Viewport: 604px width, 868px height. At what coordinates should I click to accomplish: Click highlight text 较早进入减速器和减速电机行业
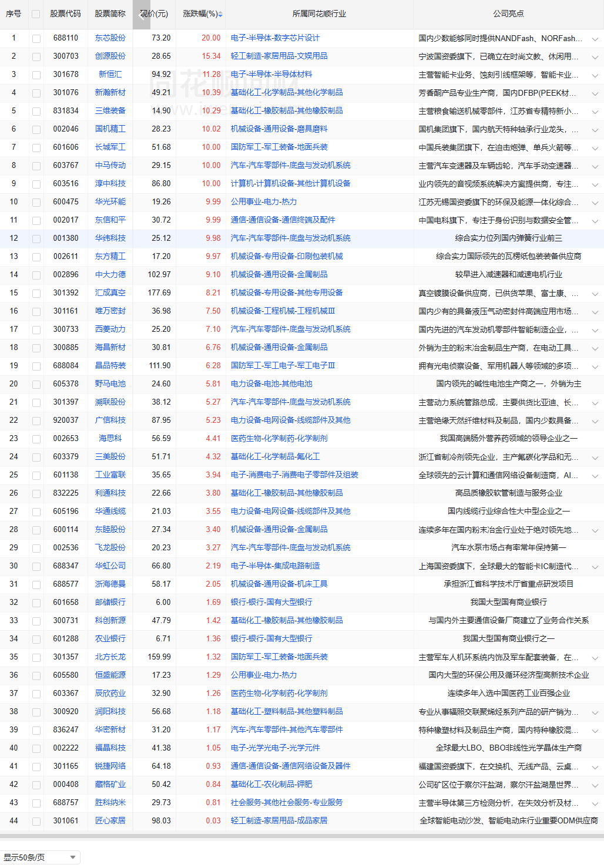(x=508, y=274)
